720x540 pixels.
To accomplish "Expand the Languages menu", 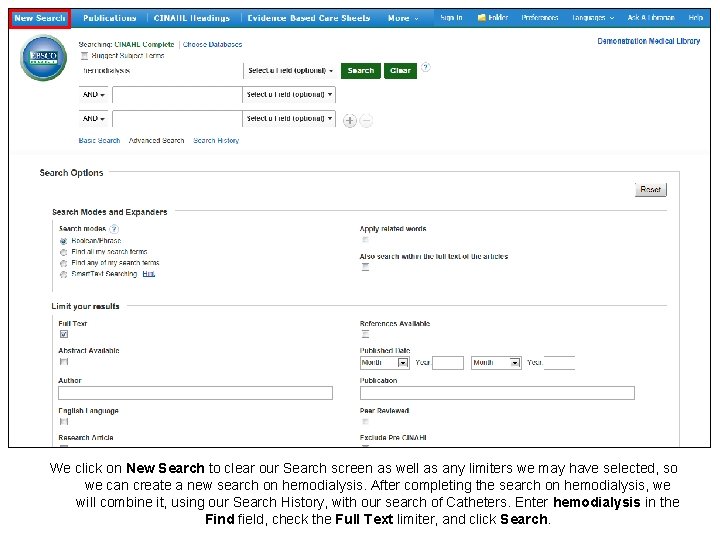I will (x=592, y=18).
